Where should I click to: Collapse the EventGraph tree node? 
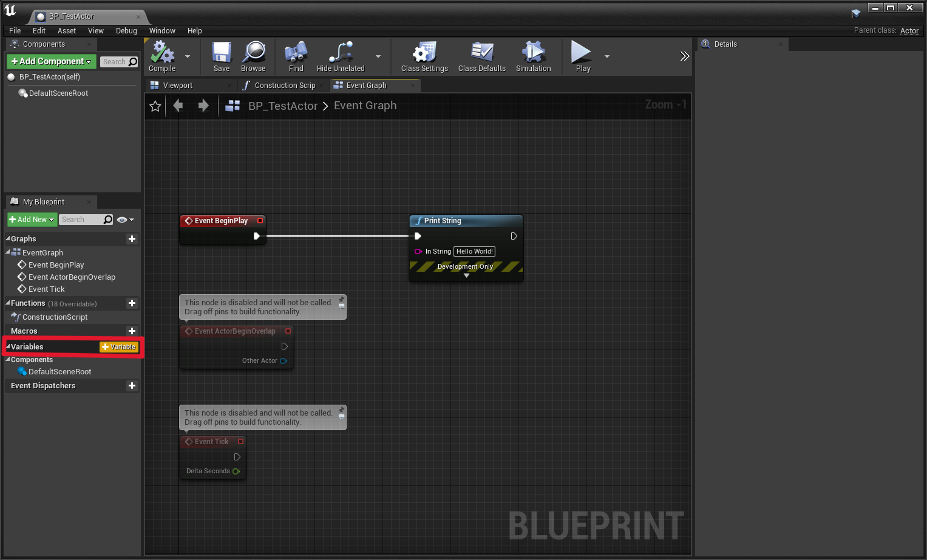[x=8, y=252]
